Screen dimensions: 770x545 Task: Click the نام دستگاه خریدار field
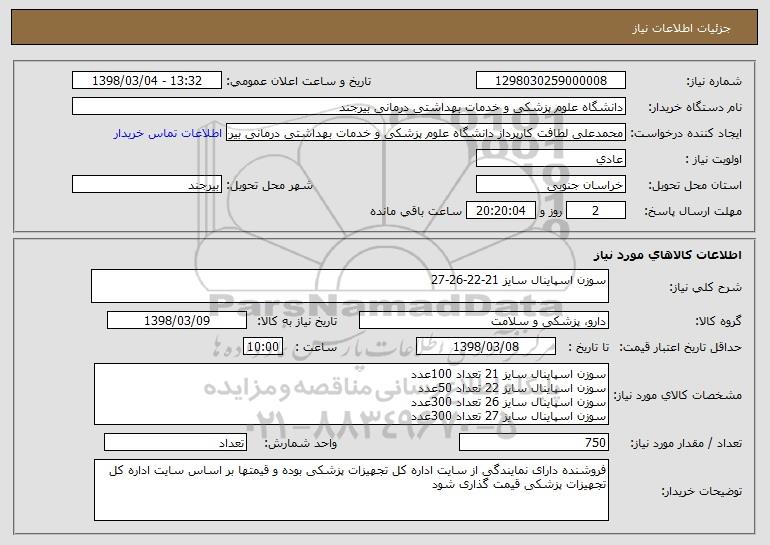[x=349, y=107]
